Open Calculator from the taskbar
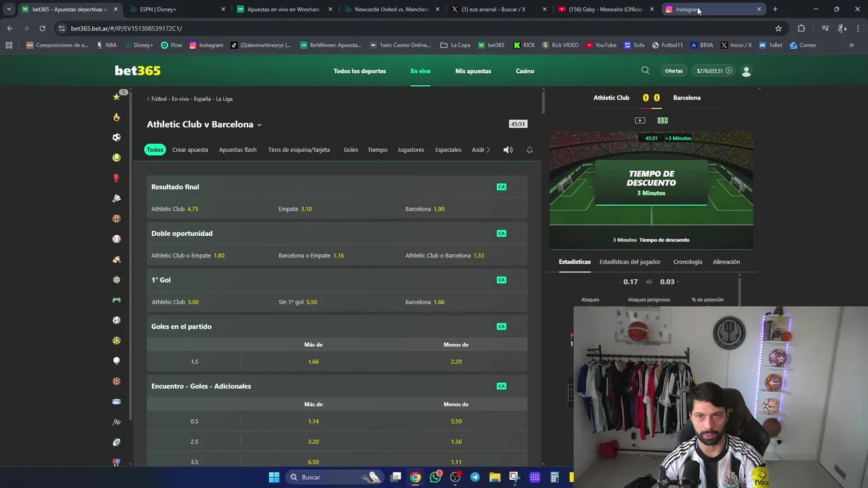Viewport: 868px width, 488px height. pos(554,477)
